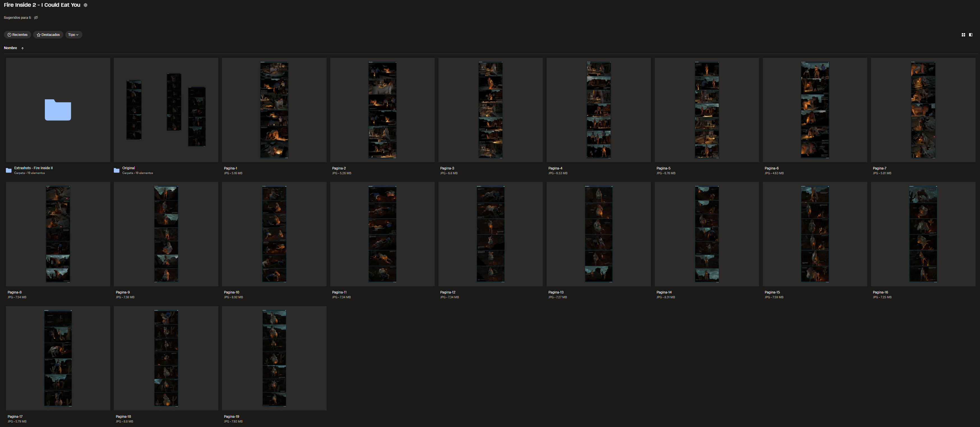Click the 'Pagina-11' file name
980x427 pixels.
339,293
